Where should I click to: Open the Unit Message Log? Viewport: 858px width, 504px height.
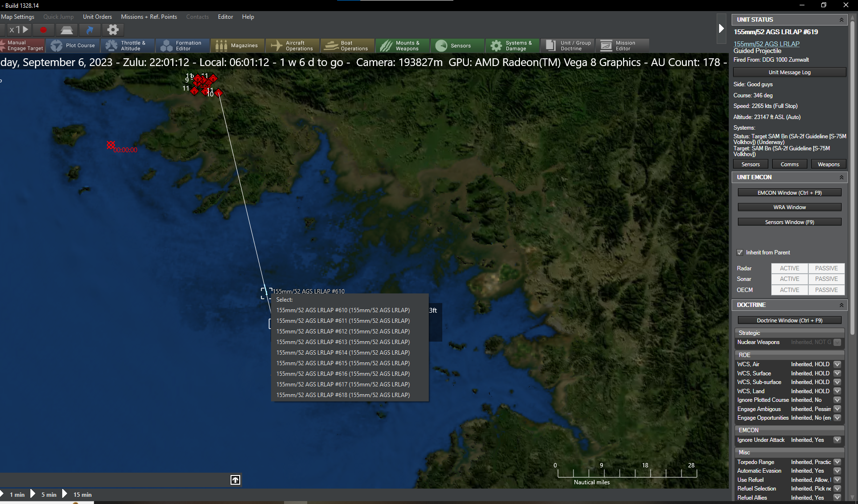pos(790,72)
